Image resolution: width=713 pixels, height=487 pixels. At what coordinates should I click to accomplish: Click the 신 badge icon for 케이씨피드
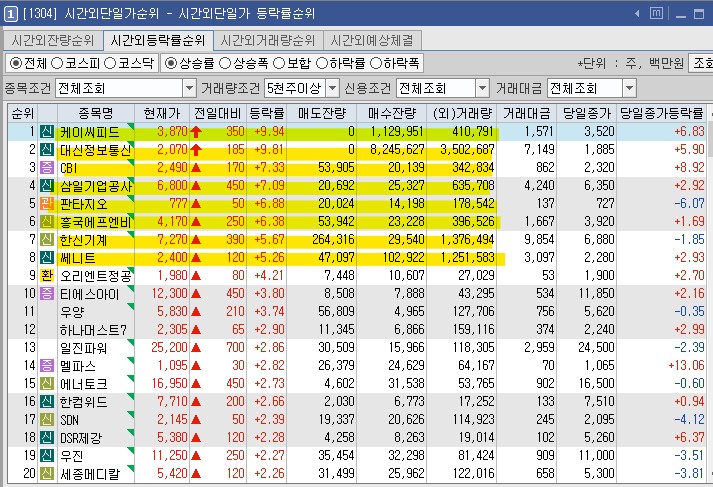[47, 132]
